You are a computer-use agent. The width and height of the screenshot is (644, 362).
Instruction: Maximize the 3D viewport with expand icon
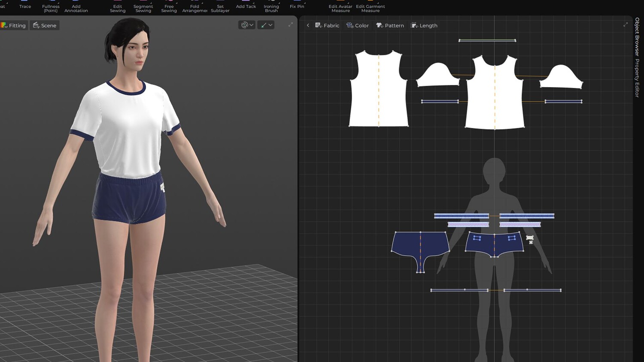point(291,24)
